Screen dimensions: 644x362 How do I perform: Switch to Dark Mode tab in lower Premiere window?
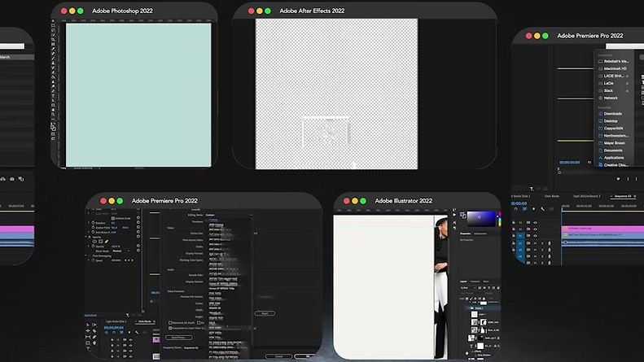(145, 321)
